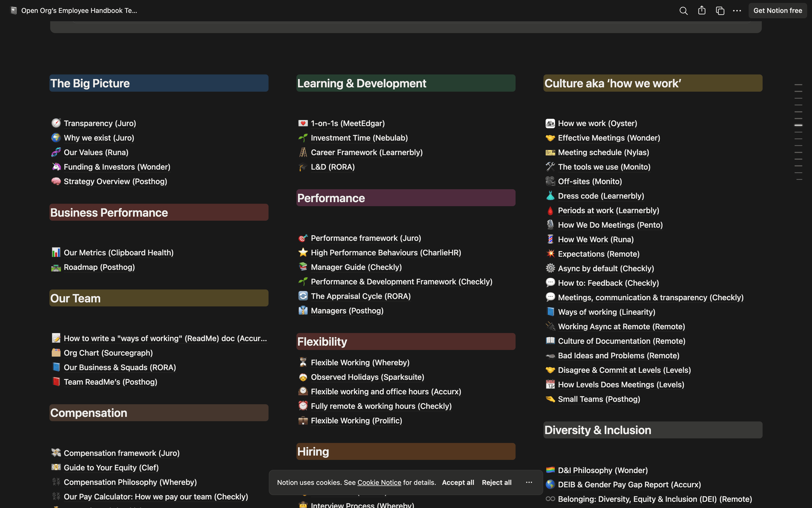Open How Levels Does Meetings (Levels)

click(621, 384)
